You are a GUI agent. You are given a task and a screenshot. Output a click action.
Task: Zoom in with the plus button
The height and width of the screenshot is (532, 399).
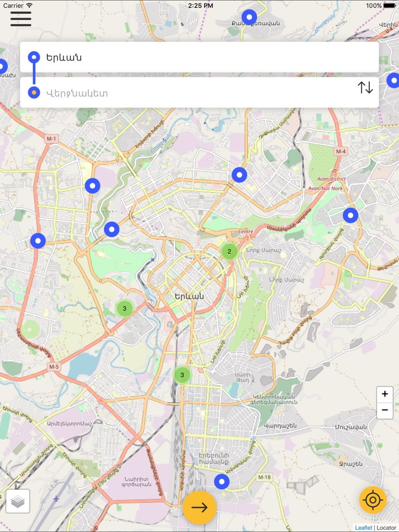385,394
